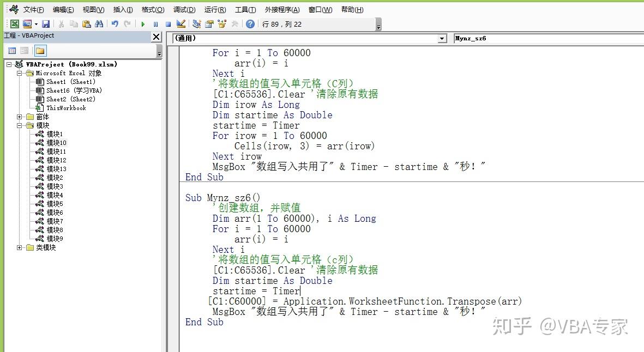Expand the 类模块 folder
This screenshot has width=644, height=352.
pyautogui.click(x=19, y=247)
